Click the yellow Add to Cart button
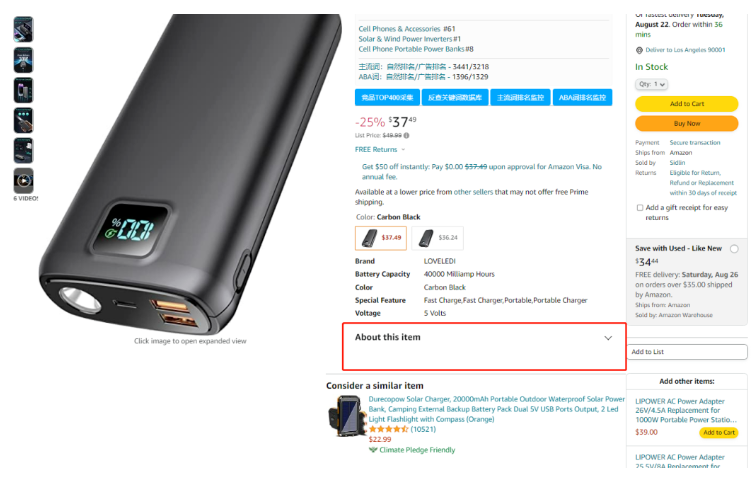The image size is (756, 485). tap(687, 104)
